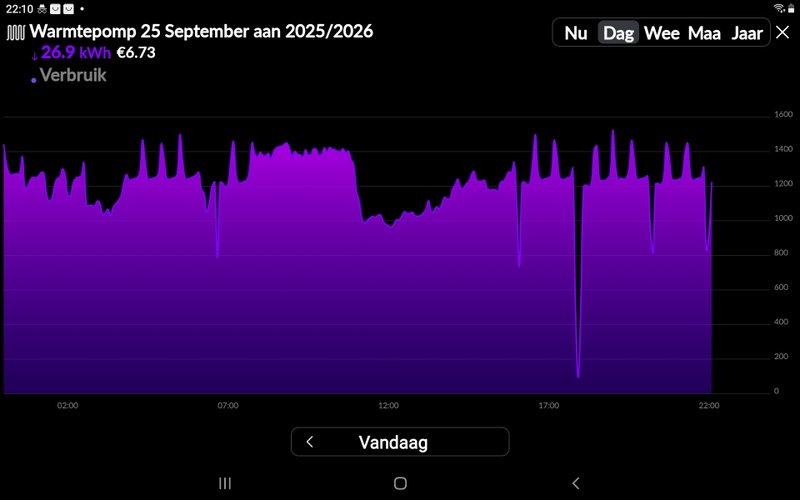800x500 pixels.
Task: Click the purple Verbruik legend dot
Action: point(34,80)
